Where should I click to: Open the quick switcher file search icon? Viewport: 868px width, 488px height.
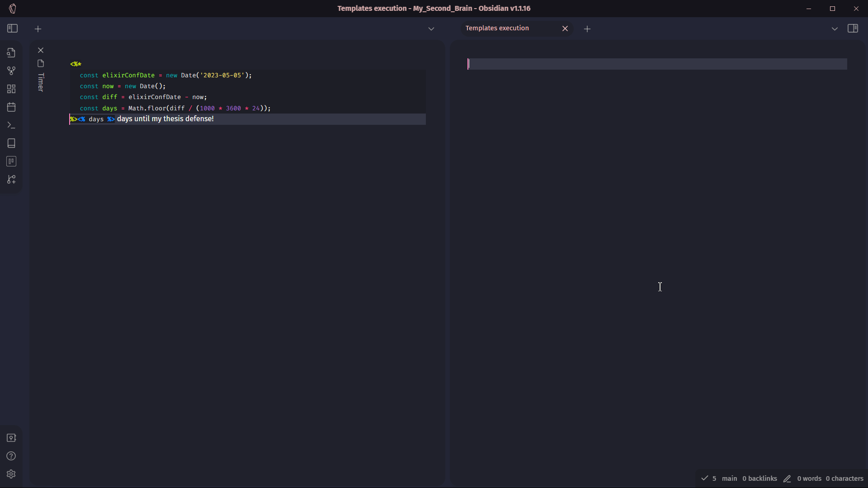11,53
